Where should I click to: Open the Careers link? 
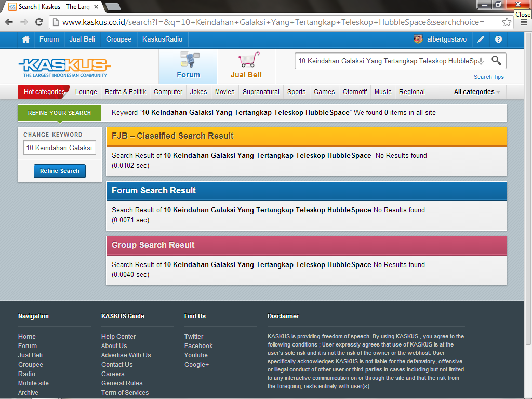click(x=113, y=374)
